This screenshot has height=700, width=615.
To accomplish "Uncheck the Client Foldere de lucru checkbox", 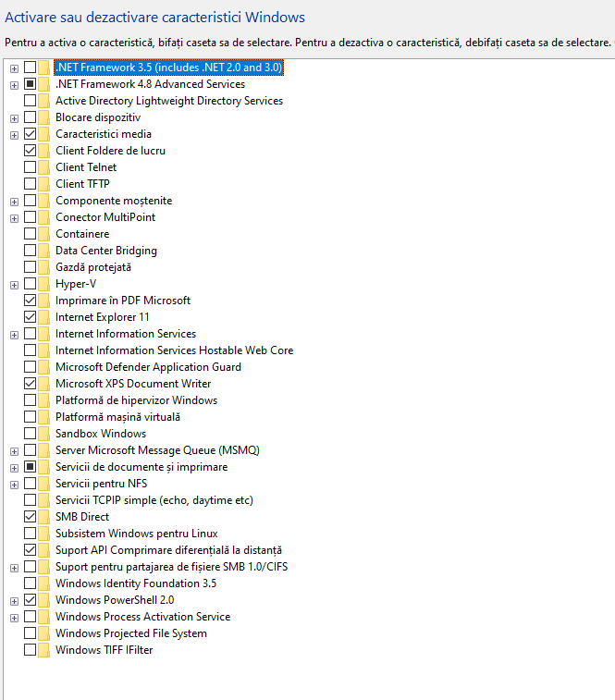I will pos(30,151).
